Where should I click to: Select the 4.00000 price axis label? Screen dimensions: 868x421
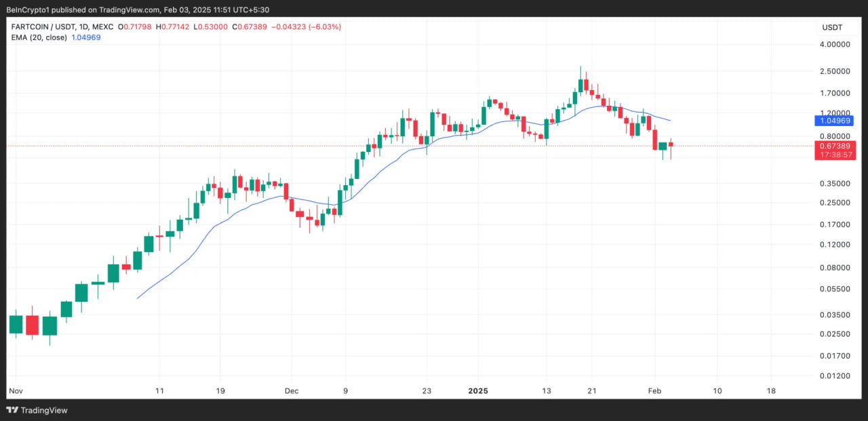click(833, 45)
